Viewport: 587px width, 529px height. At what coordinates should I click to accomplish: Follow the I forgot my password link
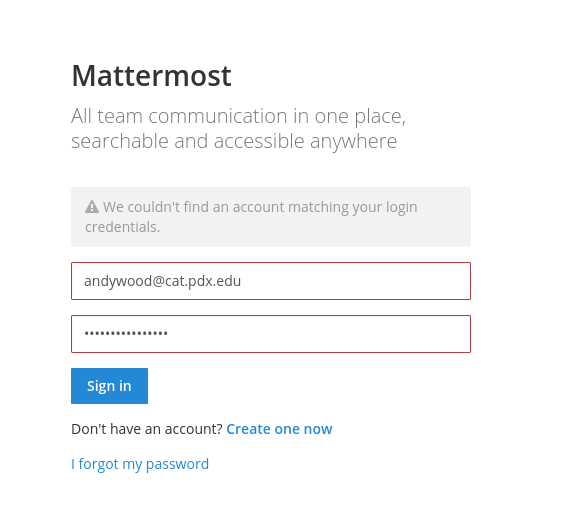click(x=140, y=464)
